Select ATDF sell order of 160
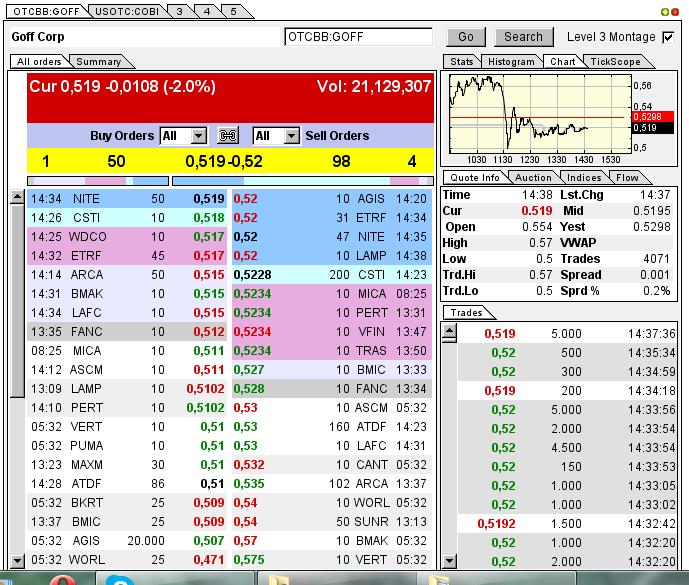This screenshot has height=585, width=689. (x=332, y=427)
